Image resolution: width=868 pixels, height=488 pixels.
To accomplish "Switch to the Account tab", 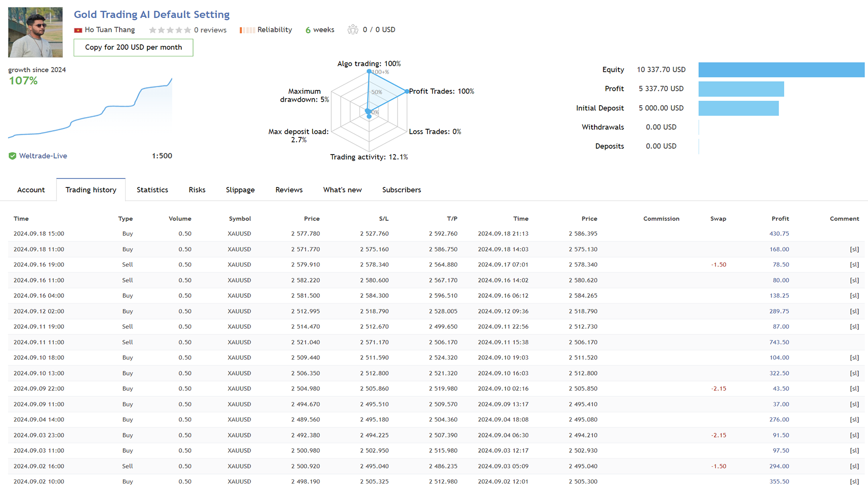I will (x=31, y=190).
